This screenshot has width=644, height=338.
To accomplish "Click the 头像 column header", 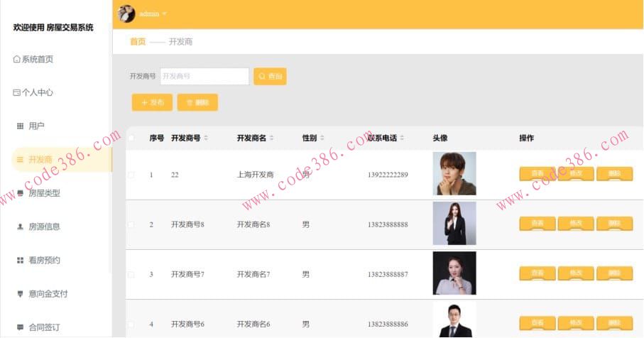I will click(x=440, y=138).
